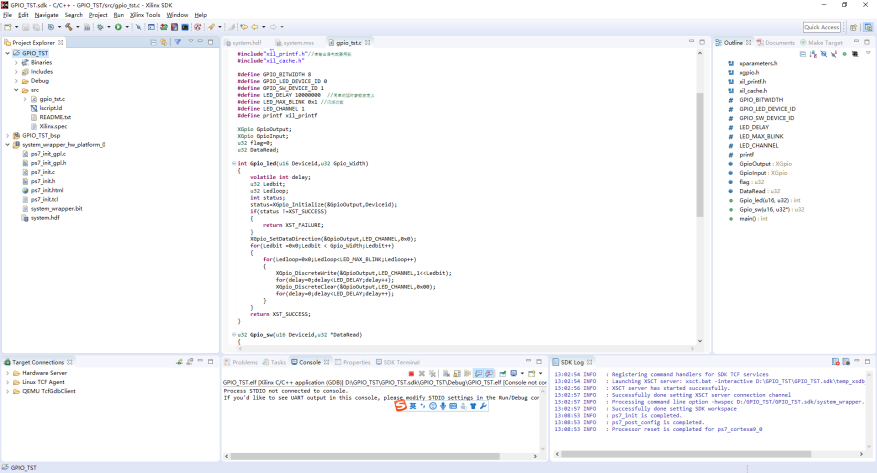Screen dimensions: 877x473
Task: Click the Program FPGA toolbar icon
Action: tap(164, 27)
